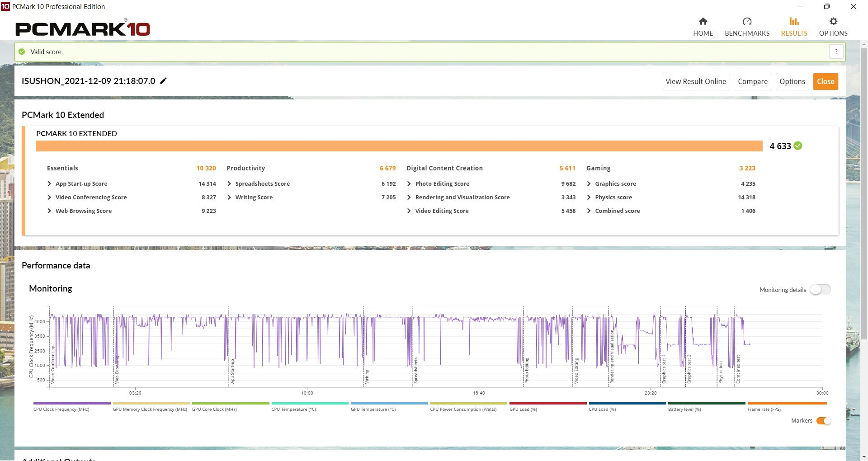This screenshot has height=461, width=868.
Task: Click the Essentials score 10 320
Action: tap(206, 168)
